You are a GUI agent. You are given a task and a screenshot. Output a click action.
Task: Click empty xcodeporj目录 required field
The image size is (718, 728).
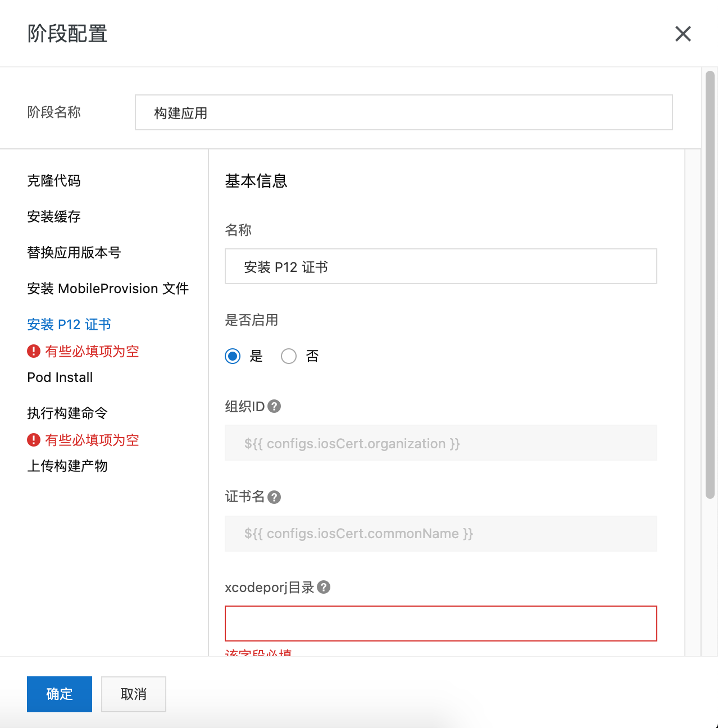point(441,624)
